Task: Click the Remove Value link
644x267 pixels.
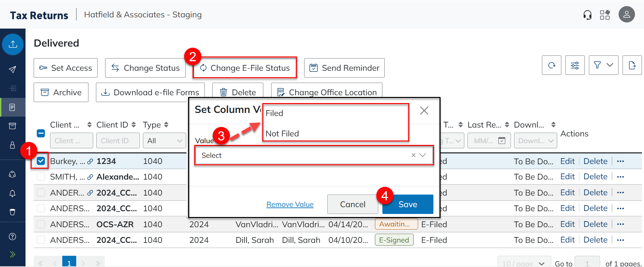Action: coord(290,204)
